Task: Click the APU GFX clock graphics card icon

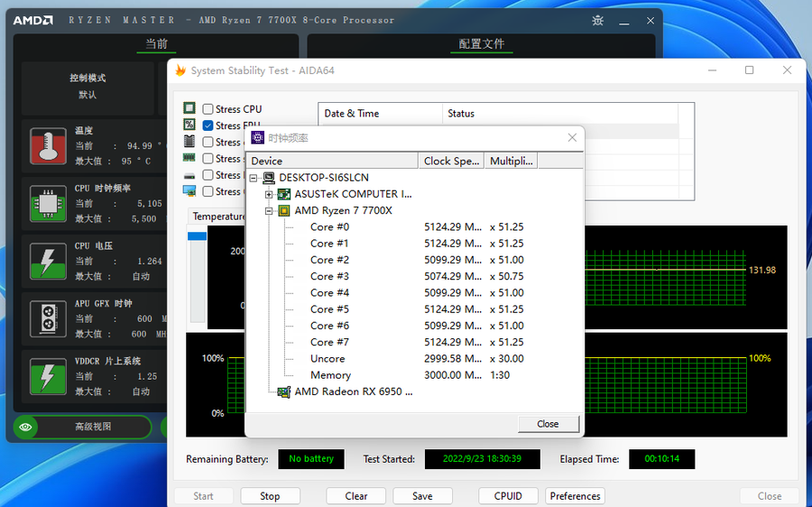Action: (49, 318)
